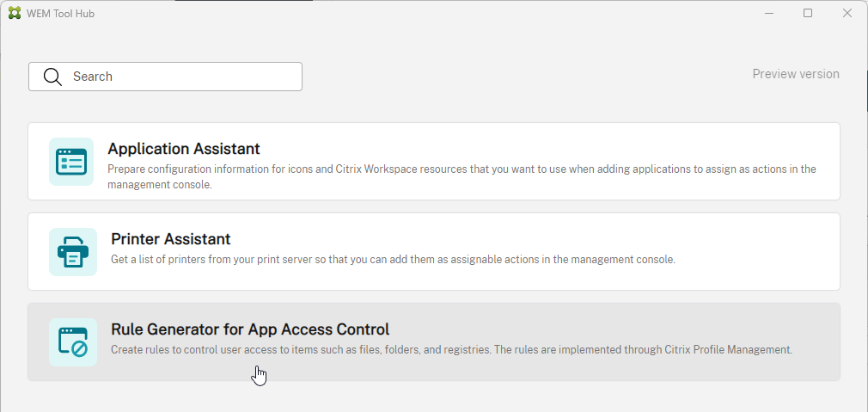The width and height of the screenshot is (868, 412).
Task: Click the Rule Generator blocked-window icon
Action: click(72, 342)
